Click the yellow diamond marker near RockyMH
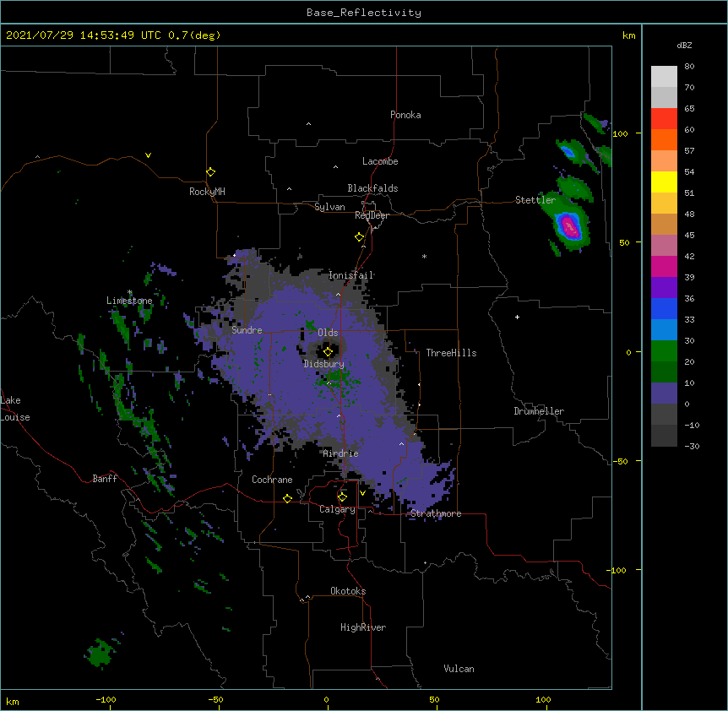728x711 pixels. 210,171
